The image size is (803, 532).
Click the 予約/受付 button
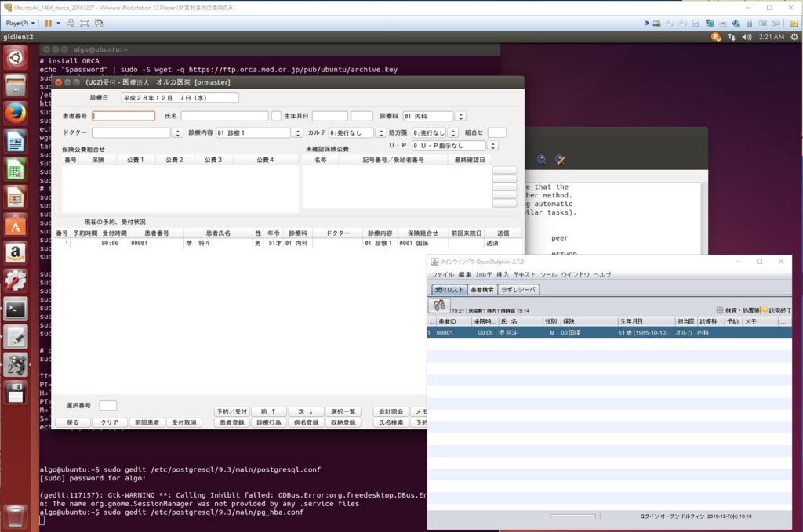pos(232,412)
